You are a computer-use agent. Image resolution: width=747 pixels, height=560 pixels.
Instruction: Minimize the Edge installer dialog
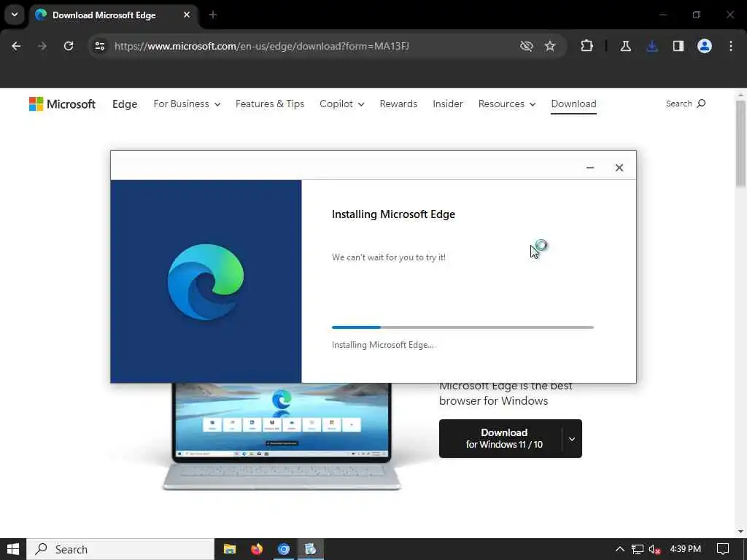point(589,168)
